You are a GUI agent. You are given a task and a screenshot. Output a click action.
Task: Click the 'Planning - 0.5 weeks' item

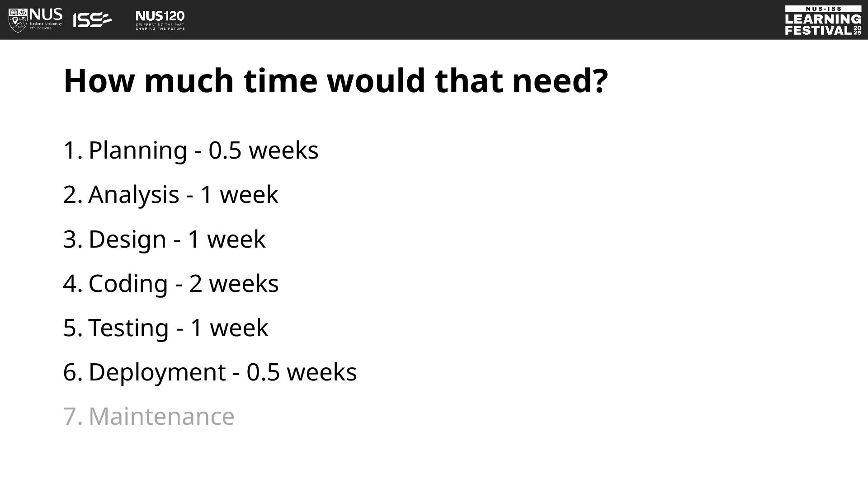pos(203,150)
